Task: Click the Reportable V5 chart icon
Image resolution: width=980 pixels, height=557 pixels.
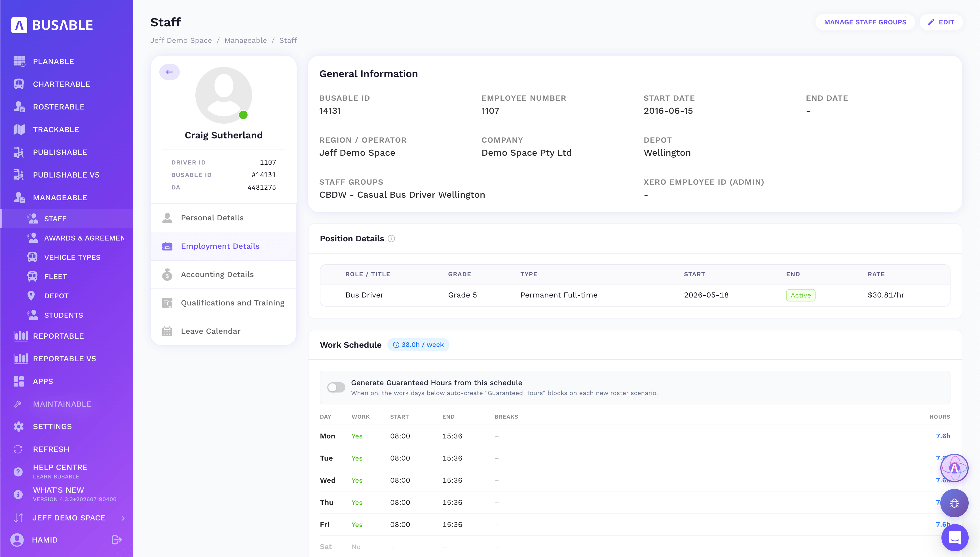Action: (x=21, y=358)
